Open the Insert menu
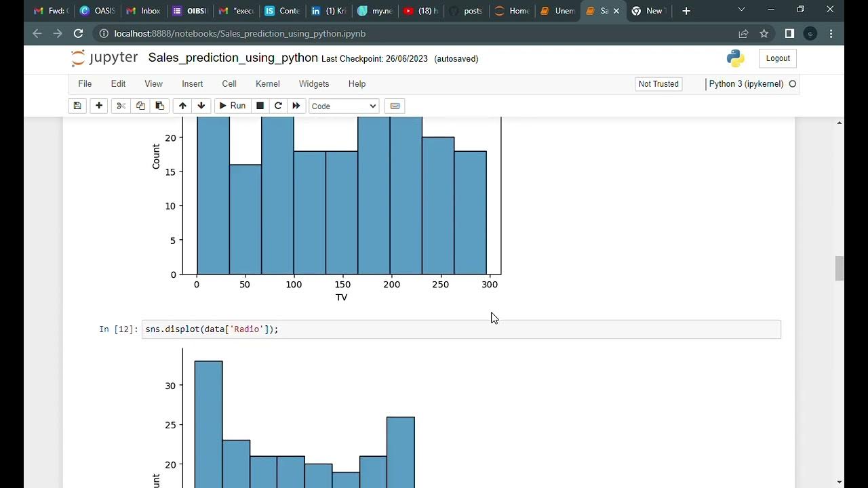The width and height of the screenshot is (868, 488). point(192,84)
